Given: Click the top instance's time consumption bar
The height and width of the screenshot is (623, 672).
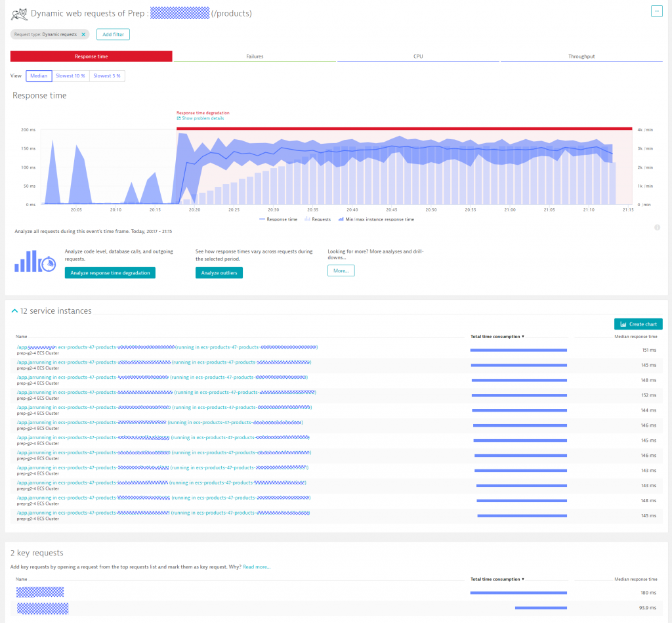Looking at the screenshot, I should (518, 350).
